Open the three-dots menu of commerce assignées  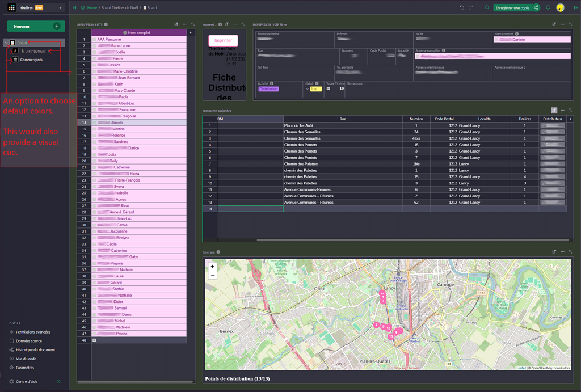click(x=562, y=111)
